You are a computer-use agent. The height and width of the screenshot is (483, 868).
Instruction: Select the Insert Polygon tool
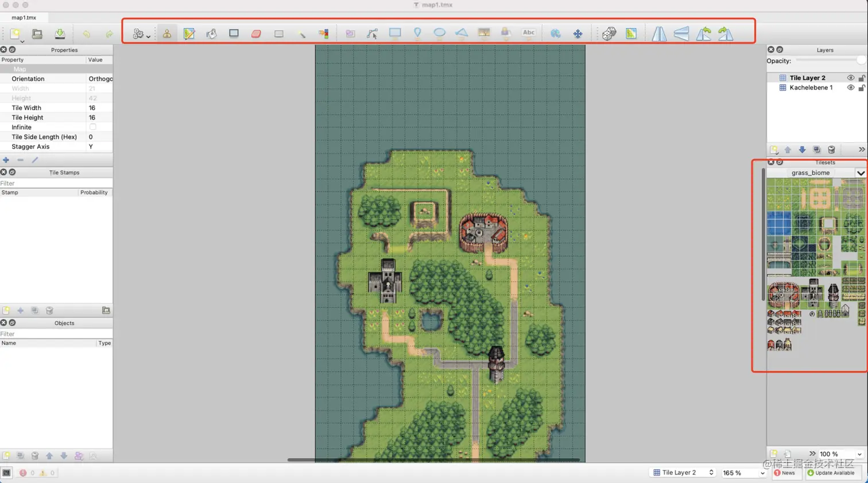click(x=462, y=33)
